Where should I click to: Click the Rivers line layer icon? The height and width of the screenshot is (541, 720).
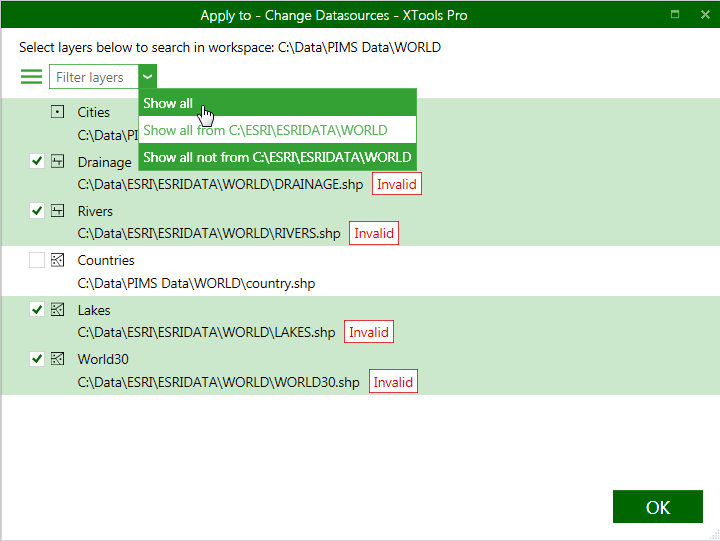click(57, 211)
